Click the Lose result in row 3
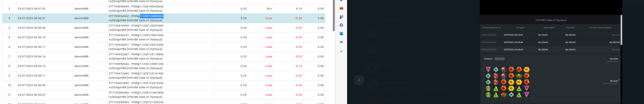 [268, 18]
